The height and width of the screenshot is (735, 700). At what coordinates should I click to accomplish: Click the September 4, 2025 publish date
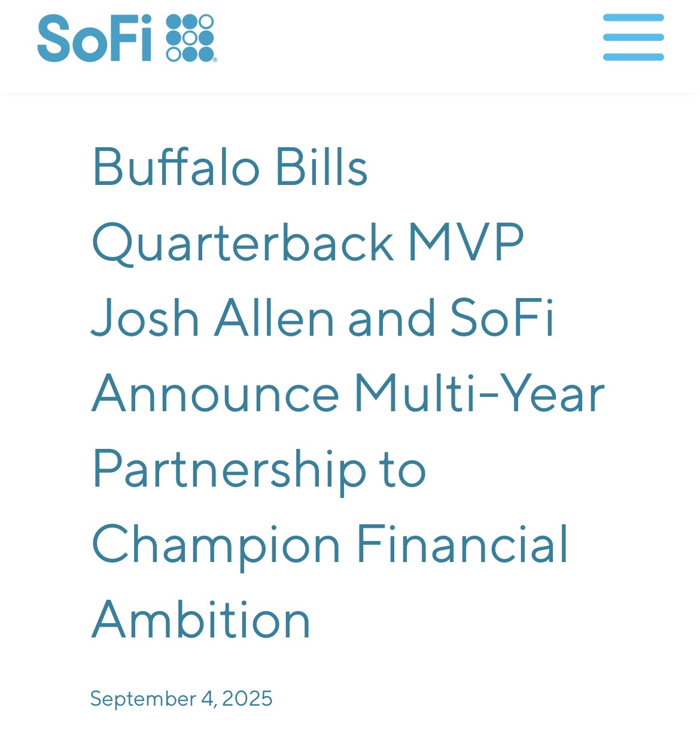click(x=181, y=698)
